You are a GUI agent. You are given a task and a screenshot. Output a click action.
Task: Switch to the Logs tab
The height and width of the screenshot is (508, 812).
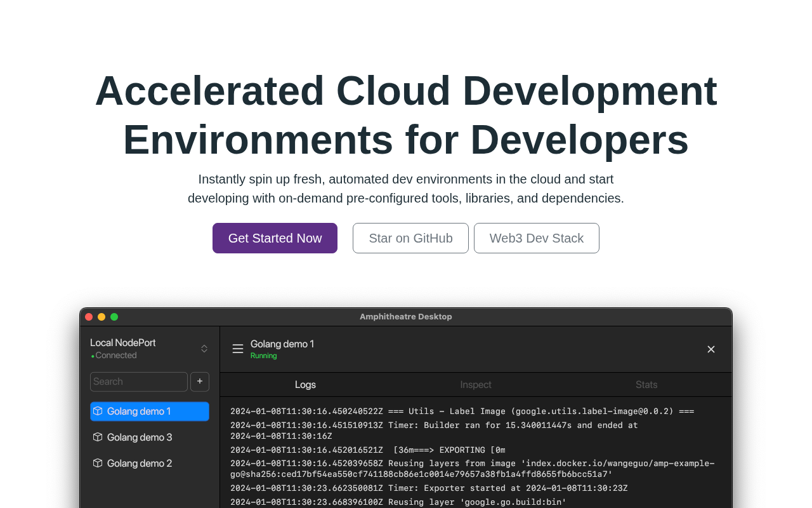point(305,385)
